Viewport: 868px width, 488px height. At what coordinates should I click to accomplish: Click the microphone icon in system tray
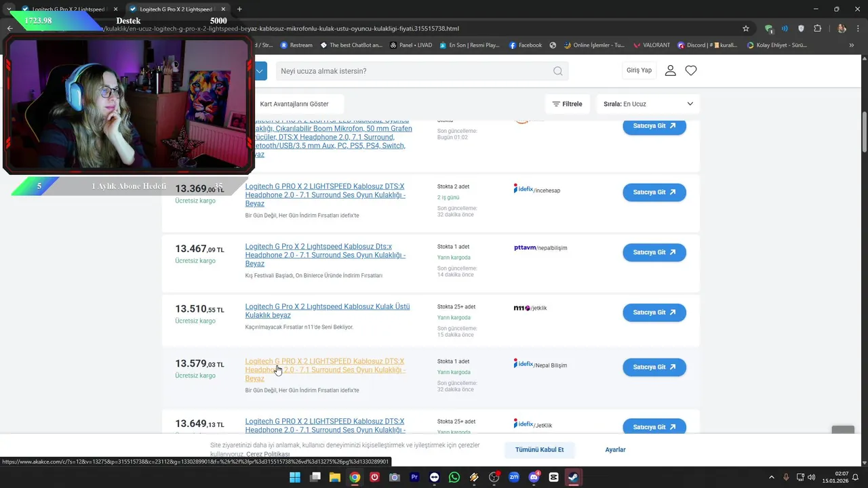tap(786, 477)
